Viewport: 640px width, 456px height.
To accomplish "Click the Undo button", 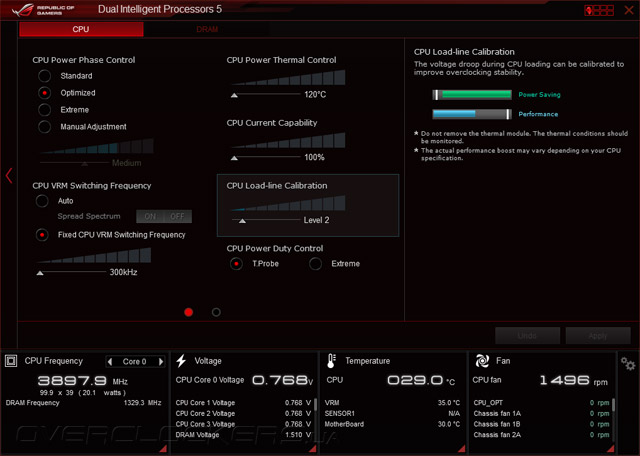I will [x=527, y=336].
